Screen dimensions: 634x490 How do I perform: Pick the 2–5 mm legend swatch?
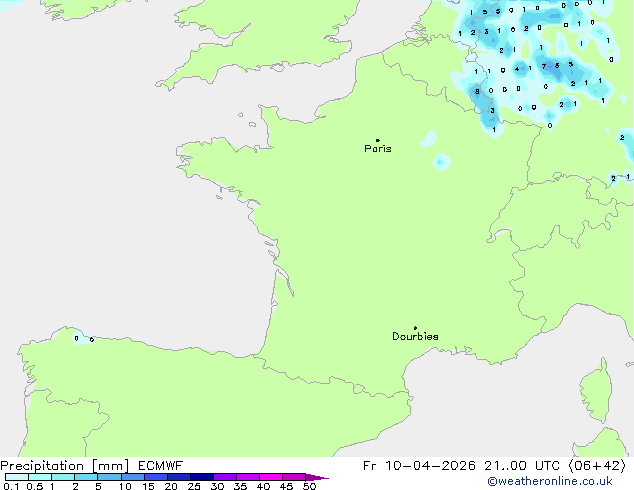(x=86, y=477)
